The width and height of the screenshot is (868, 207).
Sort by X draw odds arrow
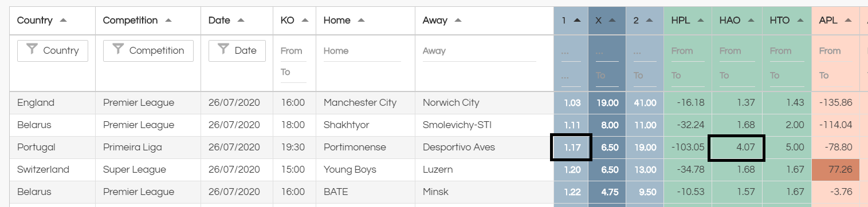(x=612, y=20)
